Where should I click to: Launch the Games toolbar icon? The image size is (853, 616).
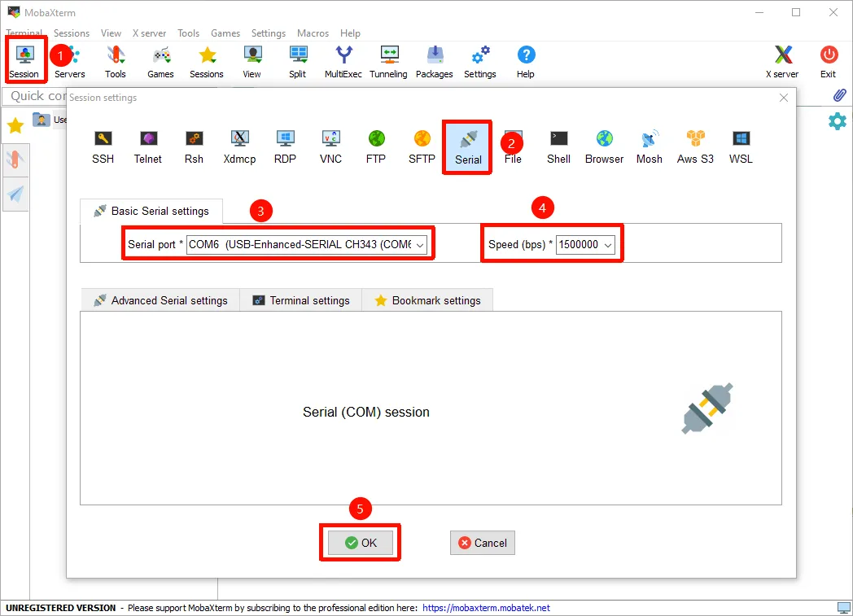pyautogui.click(x=160, y=61)
